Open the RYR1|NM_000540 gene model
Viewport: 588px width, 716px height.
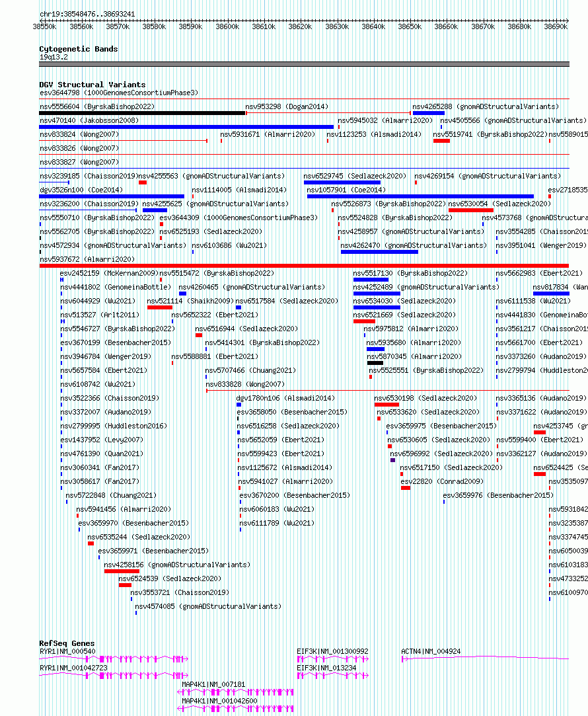pos(114,659)
